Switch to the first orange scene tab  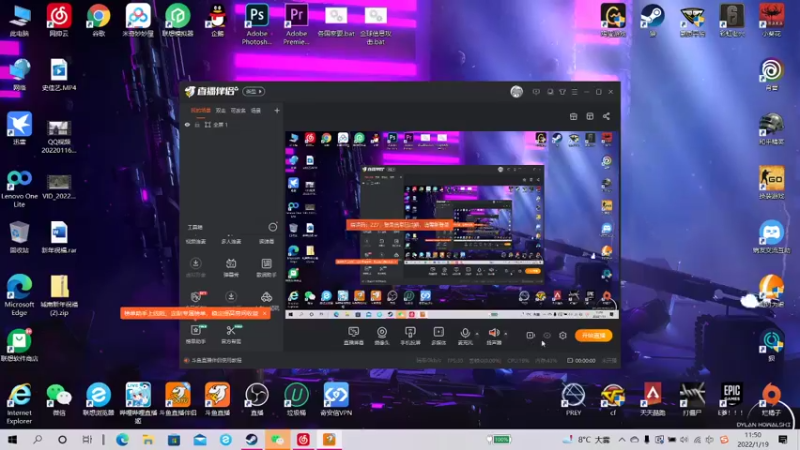[x=201, y=110]
